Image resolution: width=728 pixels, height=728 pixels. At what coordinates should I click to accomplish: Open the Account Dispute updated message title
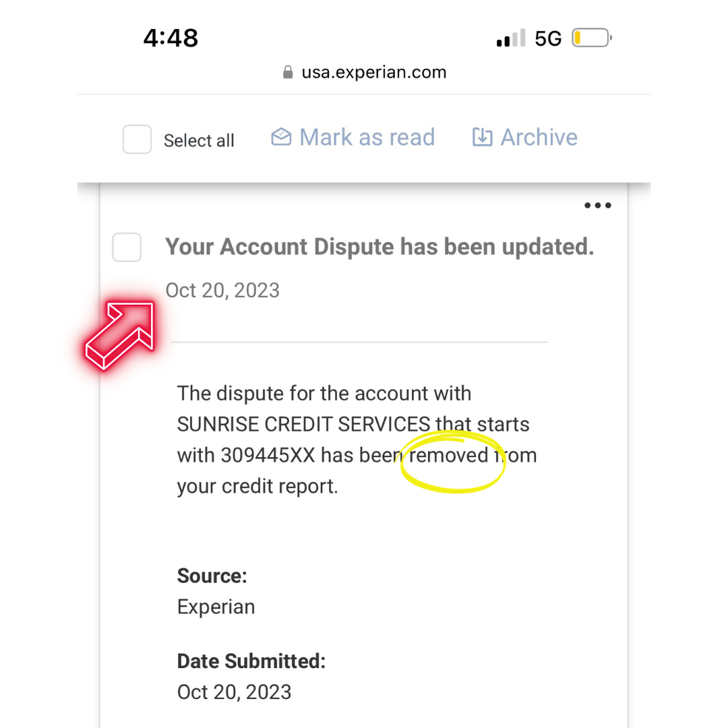(380, 247)
